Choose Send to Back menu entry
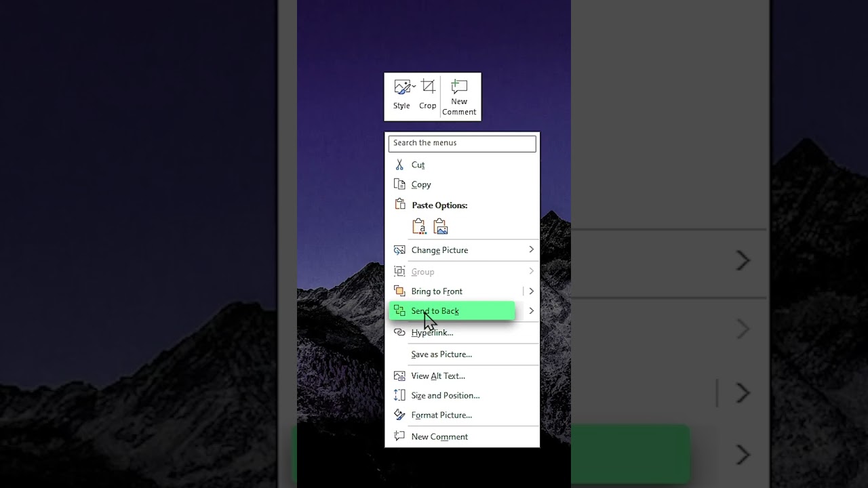868x488 pixels. (452, 311)
